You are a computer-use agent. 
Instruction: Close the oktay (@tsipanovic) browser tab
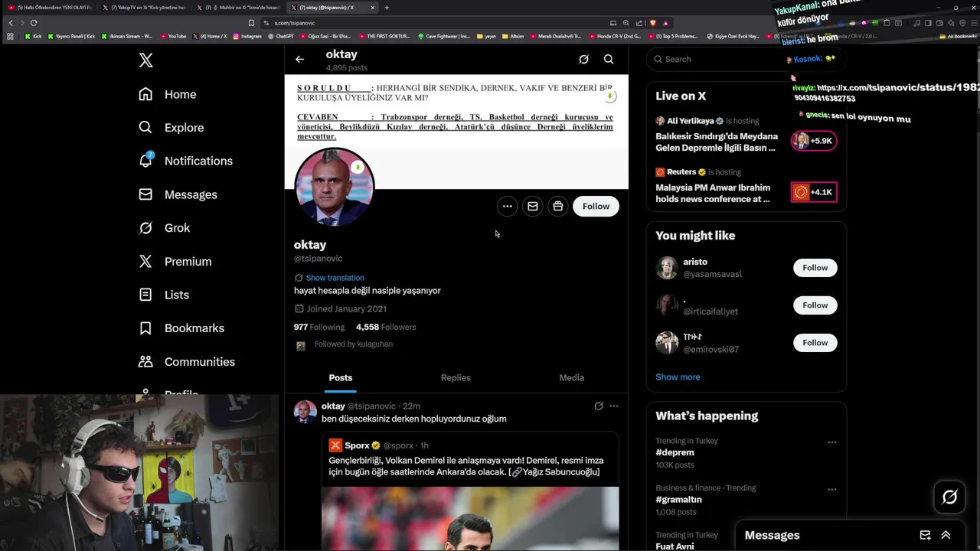click(x=373, y=8)
